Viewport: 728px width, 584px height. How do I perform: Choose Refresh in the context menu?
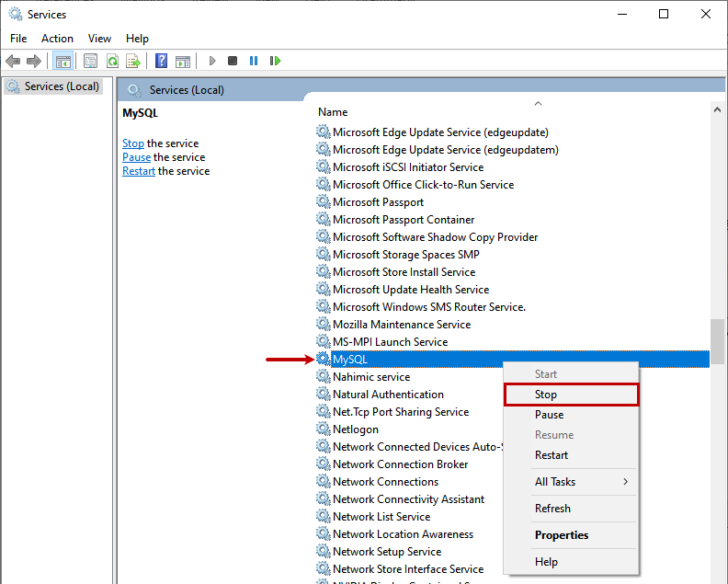(x=571, y=509)
